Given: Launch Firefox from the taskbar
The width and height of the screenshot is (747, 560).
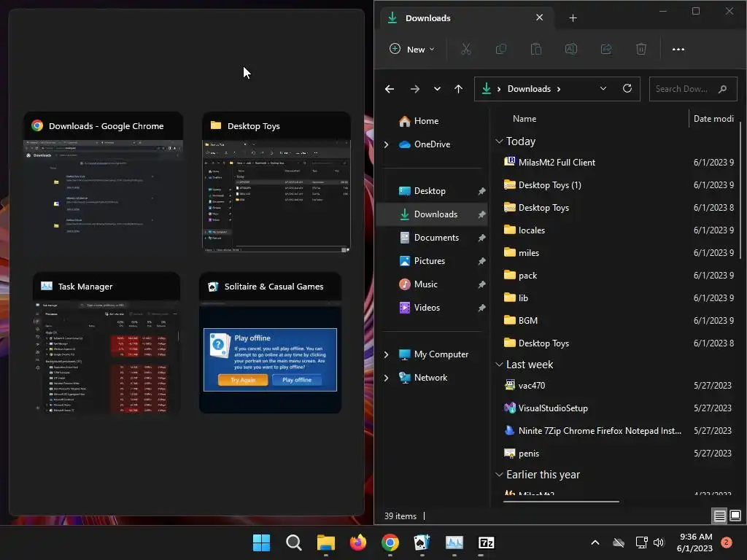Looking at the screenshot, I should pyautogui.click(x=357, y=542).
